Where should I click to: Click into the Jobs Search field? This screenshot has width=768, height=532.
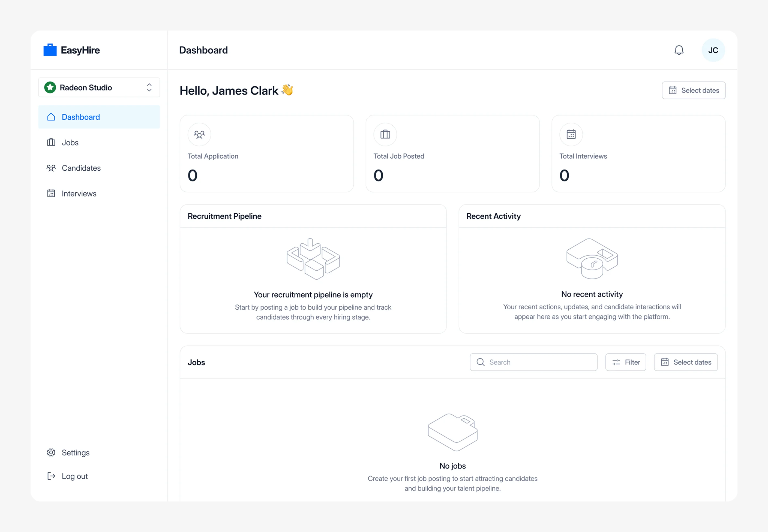[533, 362]
